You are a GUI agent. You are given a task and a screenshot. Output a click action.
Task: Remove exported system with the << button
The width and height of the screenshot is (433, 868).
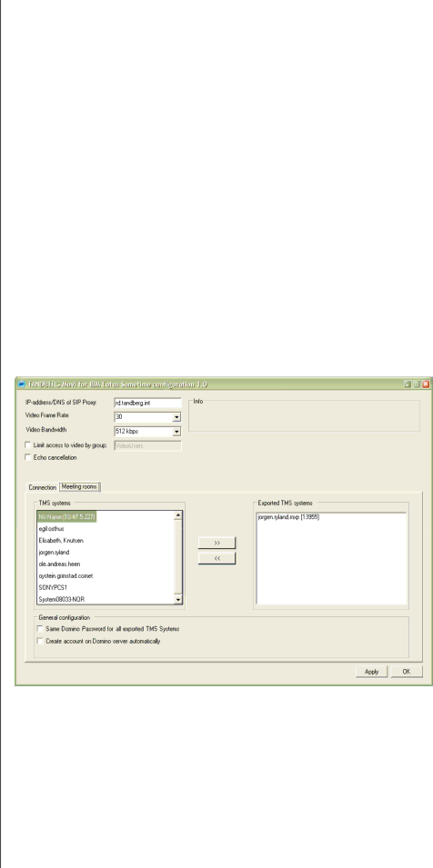pyautogui.click(x=217, y=558)
